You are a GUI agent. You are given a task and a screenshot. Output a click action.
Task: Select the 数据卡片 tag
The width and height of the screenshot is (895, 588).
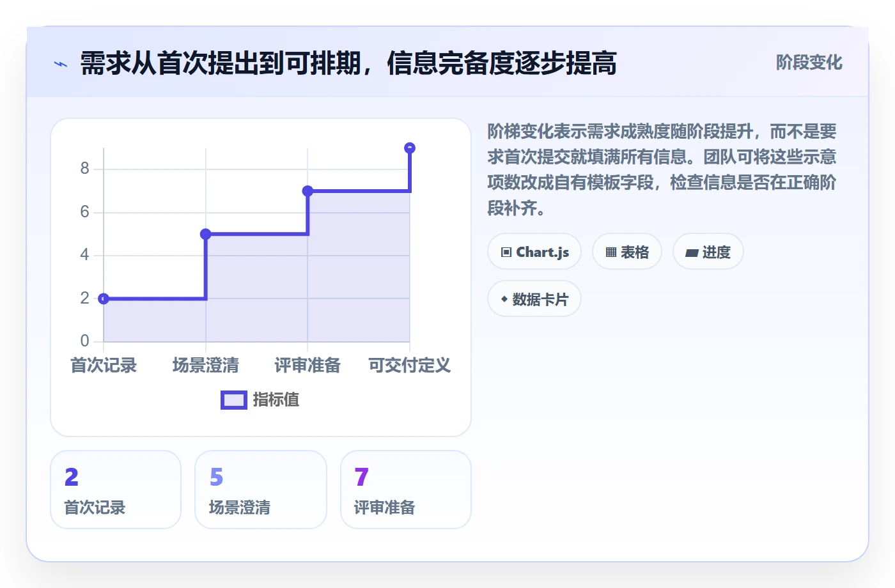pos(534,299)
